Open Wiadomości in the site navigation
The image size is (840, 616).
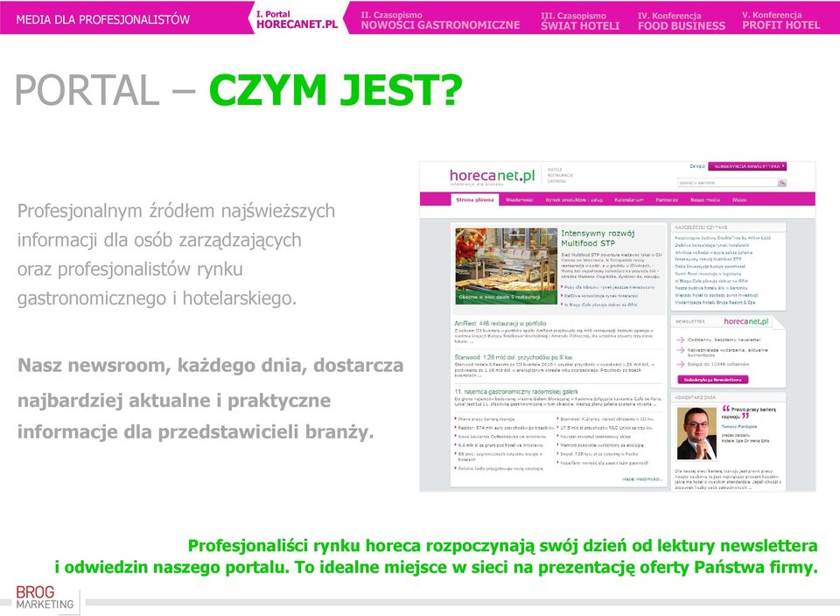tap(519, 199)
